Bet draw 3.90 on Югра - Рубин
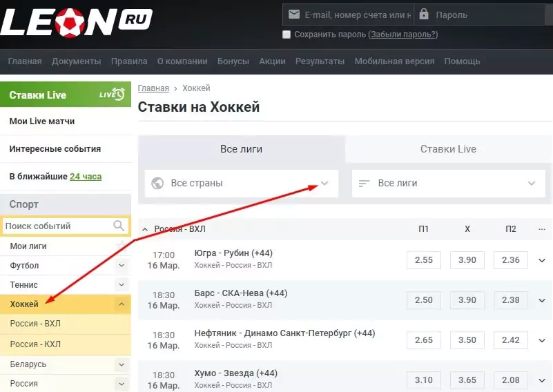This screenshot has width=553, height=392. pos(467,260)
